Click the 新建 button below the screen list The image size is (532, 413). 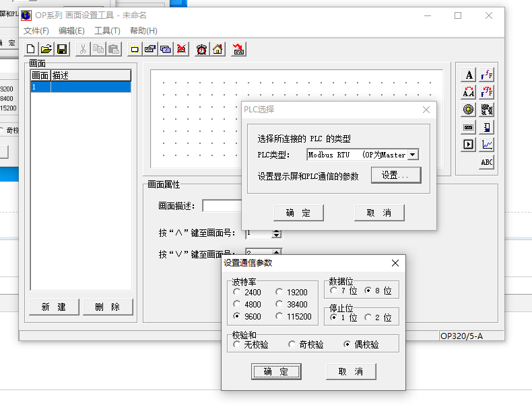(x=54, y=307)
